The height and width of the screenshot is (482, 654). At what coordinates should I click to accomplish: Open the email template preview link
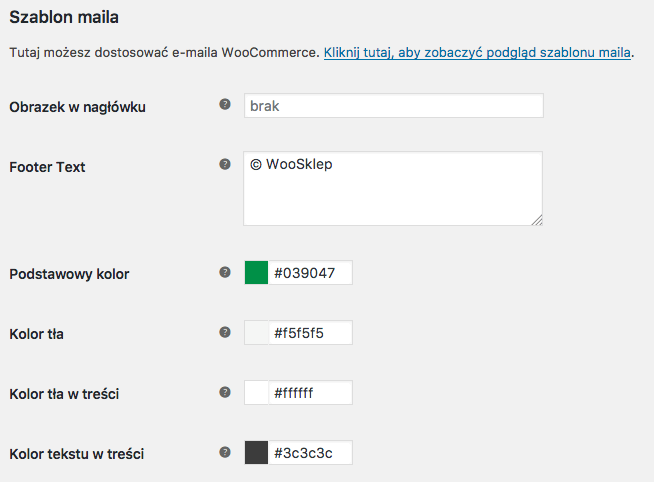click(x=477, y=53)
